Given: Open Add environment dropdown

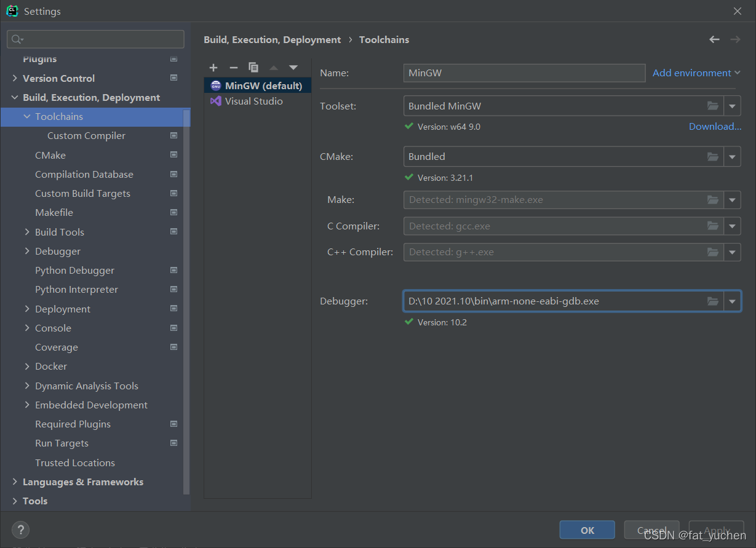Looking at the screenshot, I should [x=696, y=73].
